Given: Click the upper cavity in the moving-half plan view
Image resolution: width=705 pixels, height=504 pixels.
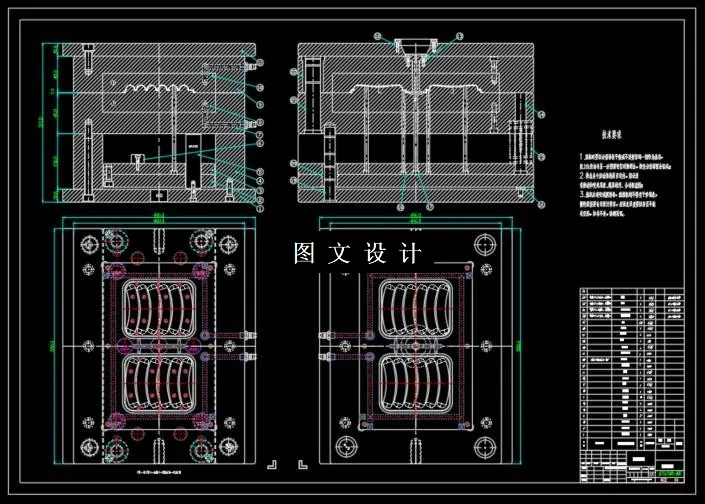Looking at the screenshot, I should pos(159,309).
